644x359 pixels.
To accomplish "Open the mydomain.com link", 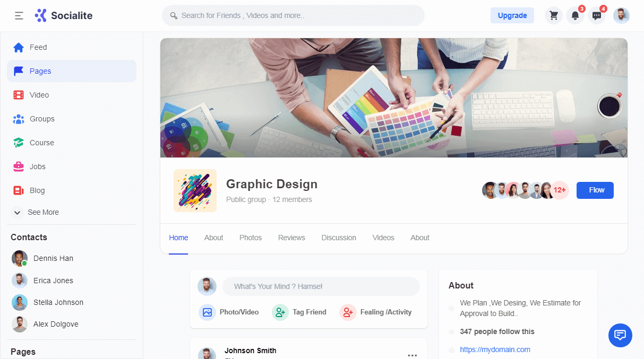I will click(495, 349).
